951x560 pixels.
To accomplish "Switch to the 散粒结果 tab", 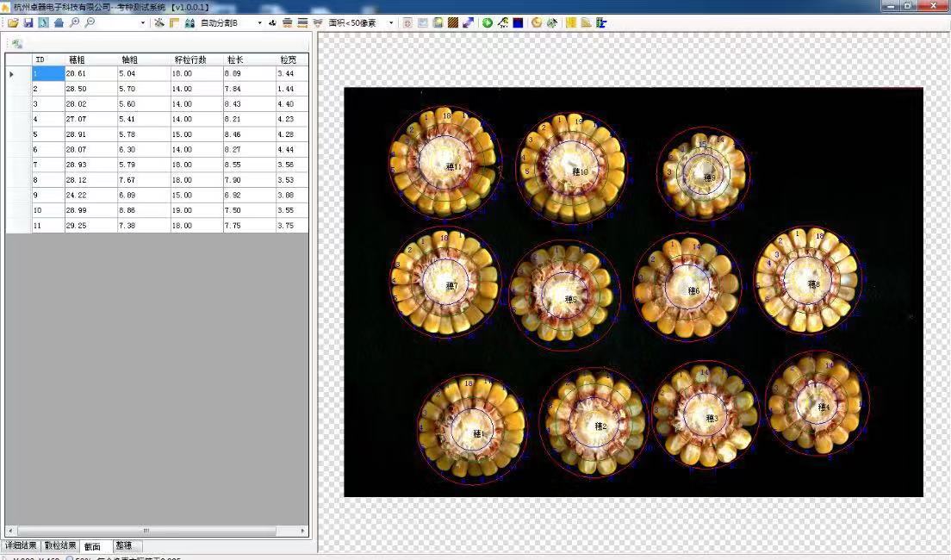I will coord(60,545).
